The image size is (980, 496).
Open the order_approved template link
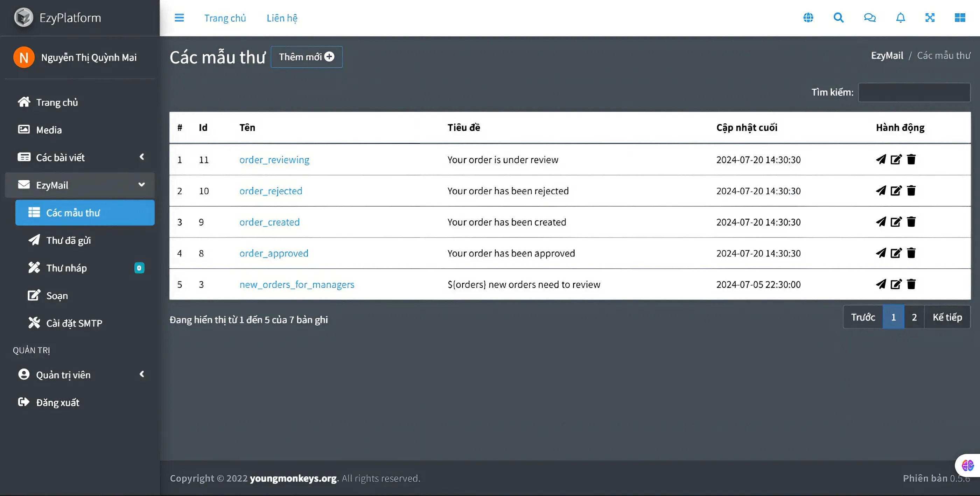(x=274, y=253)
